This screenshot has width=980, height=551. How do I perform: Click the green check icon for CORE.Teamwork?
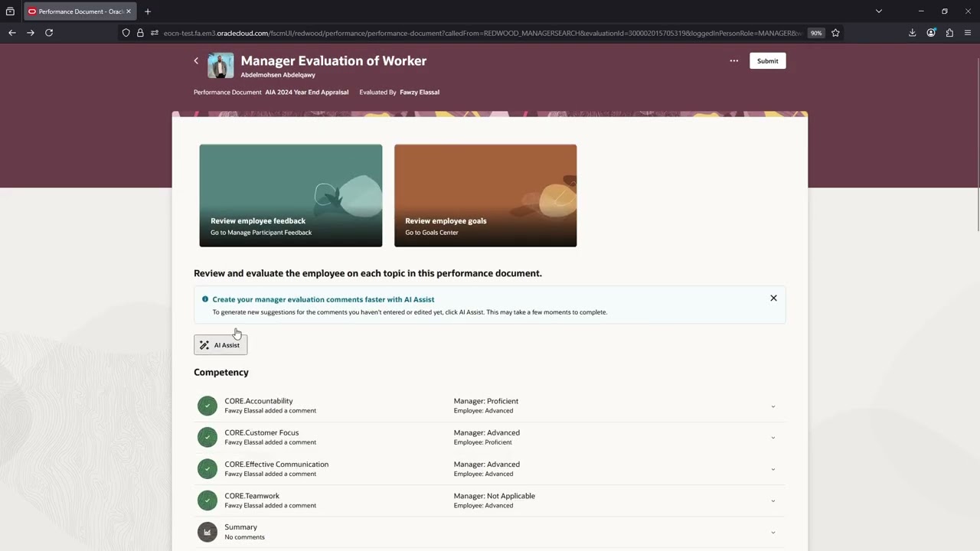point(207,500)
